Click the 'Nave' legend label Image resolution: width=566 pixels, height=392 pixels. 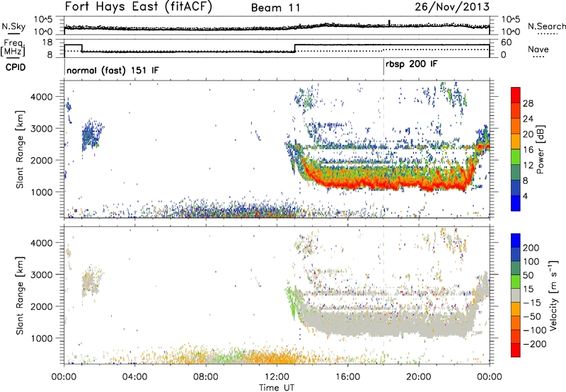tap(538, 49)
